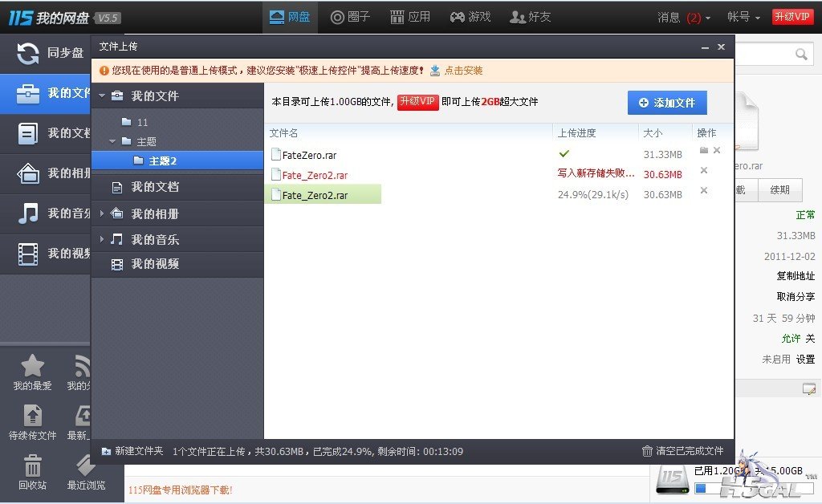This screenshot has width=822, height=504.
Task: Open 我的文档 document icon in left sidebar
Action: [28, 133]
